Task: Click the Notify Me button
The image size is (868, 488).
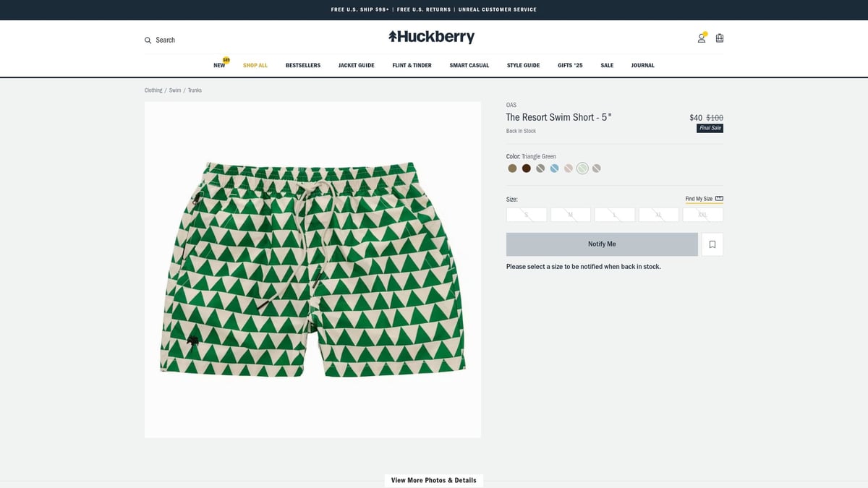Action: click(602, 244)
